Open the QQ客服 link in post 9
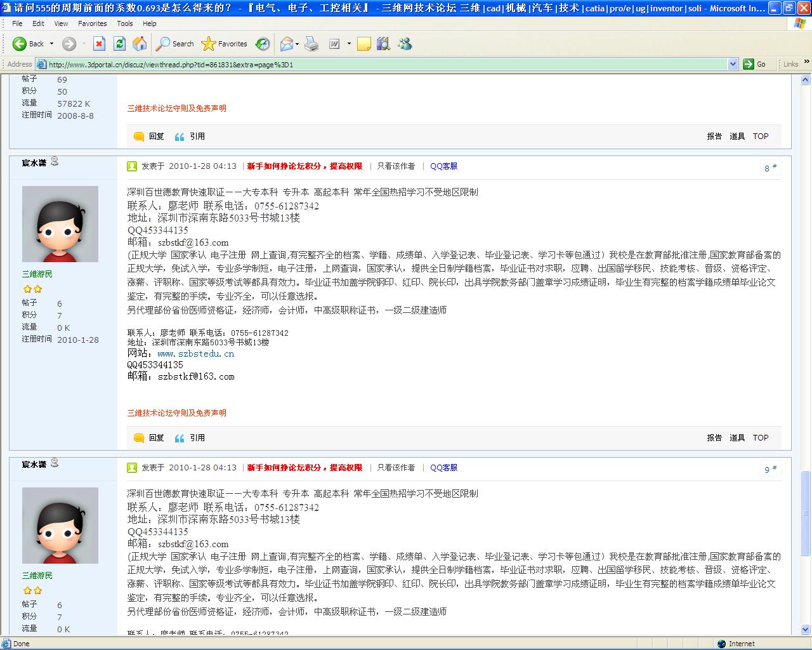This screenshot has width=812, height=650. [x=443, y=468]
